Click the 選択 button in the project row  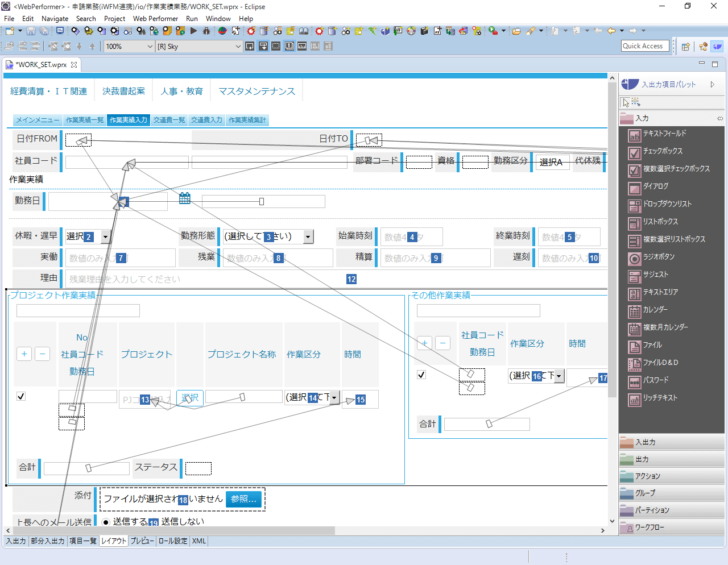click(189, 398)
